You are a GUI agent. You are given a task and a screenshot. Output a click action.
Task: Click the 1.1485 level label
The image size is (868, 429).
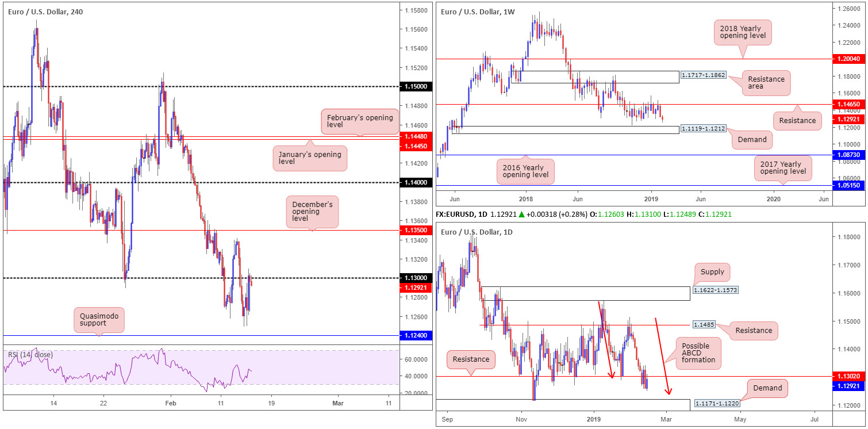click(x=704, y=325)
